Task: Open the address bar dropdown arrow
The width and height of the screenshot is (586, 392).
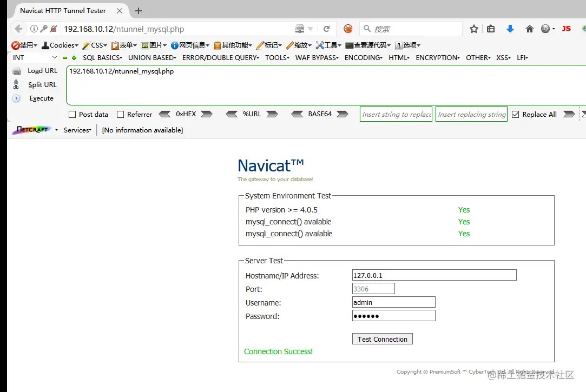Action: pyautogui.click(x=310, y=29)
